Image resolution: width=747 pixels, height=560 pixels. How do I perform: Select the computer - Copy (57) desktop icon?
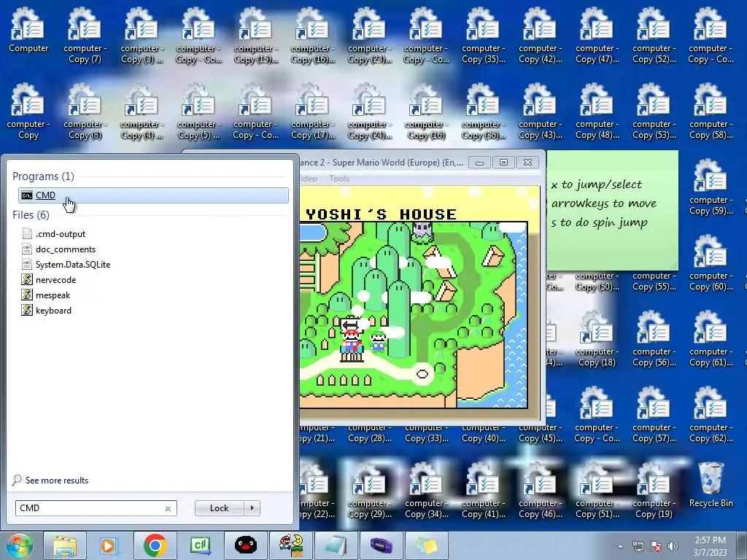click(x=654, y=414)
